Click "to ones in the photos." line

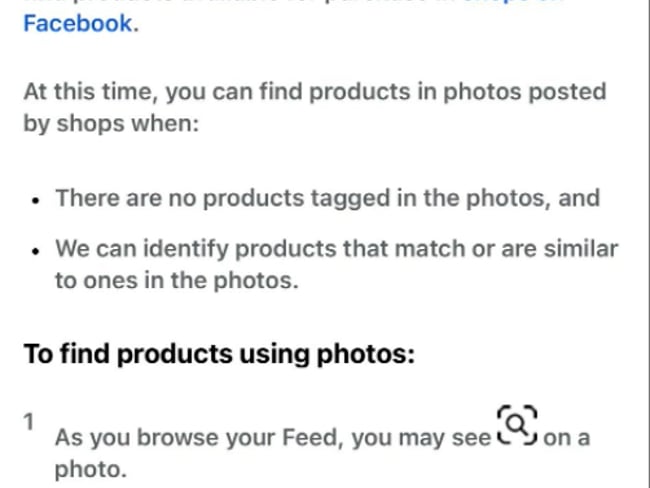176,280
